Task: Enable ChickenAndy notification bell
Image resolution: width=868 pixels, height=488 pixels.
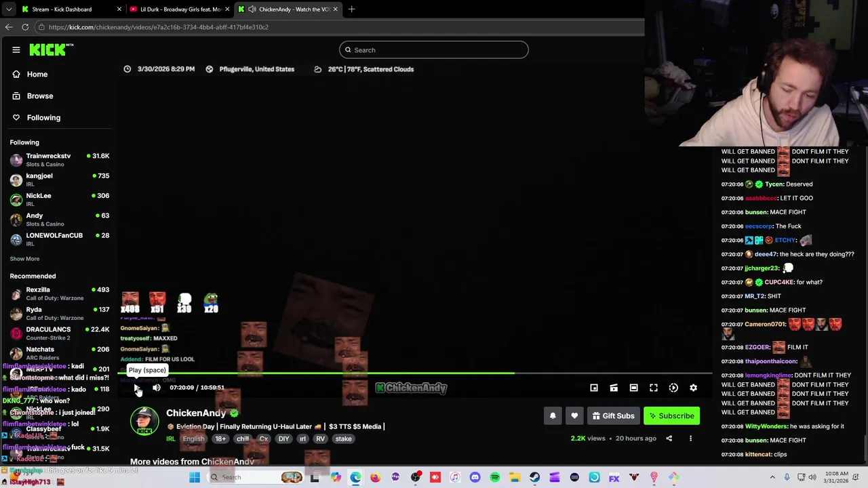Action: 553,416
